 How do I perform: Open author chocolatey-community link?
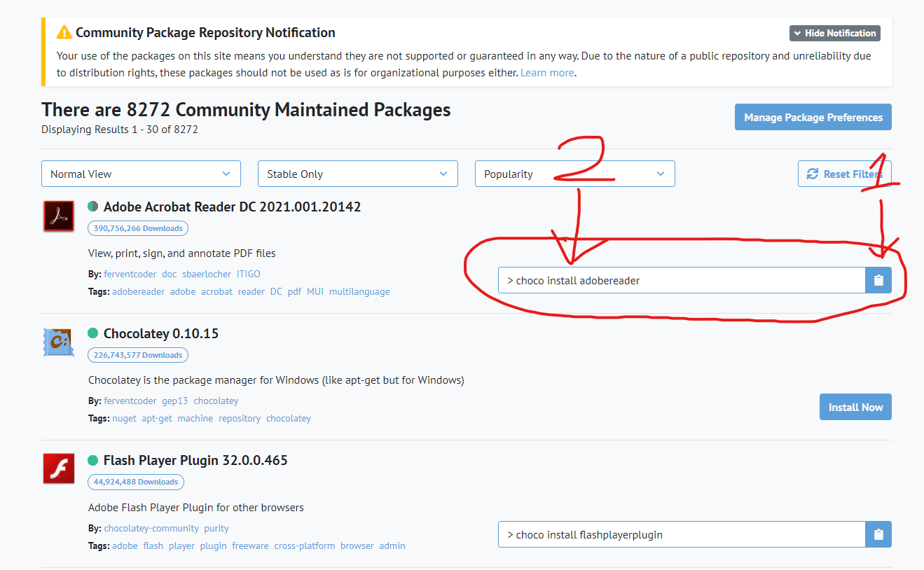151,528
